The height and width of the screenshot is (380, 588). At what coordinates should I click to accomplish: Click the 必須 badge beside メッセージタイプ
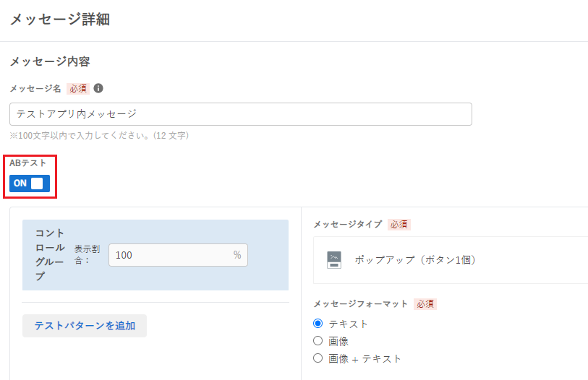click(399, 225)
